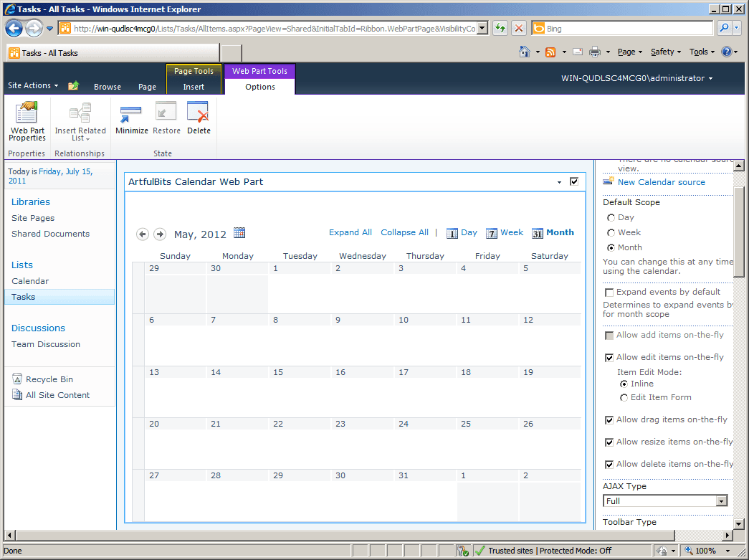Stop loading the page
The image size is (749, 560).
click(518, 28)
